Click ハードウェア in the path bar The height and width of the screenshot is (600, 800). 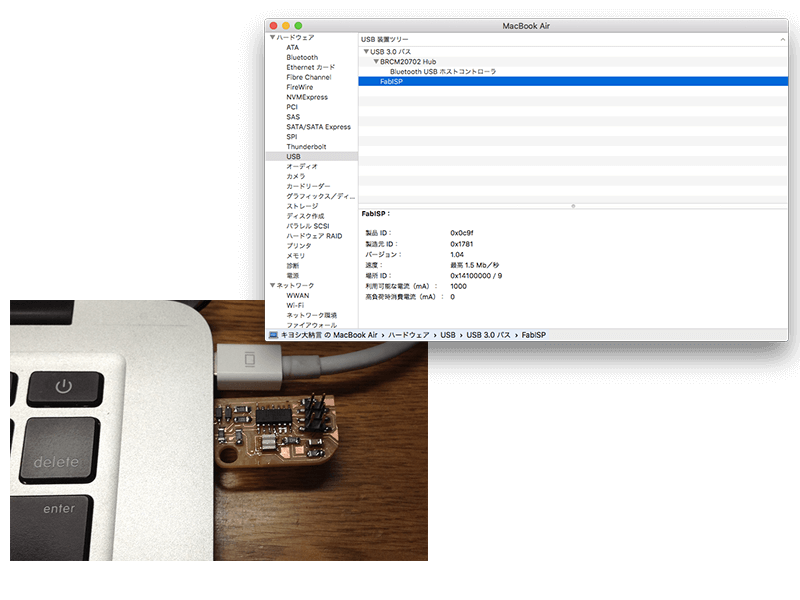(408, 335)
